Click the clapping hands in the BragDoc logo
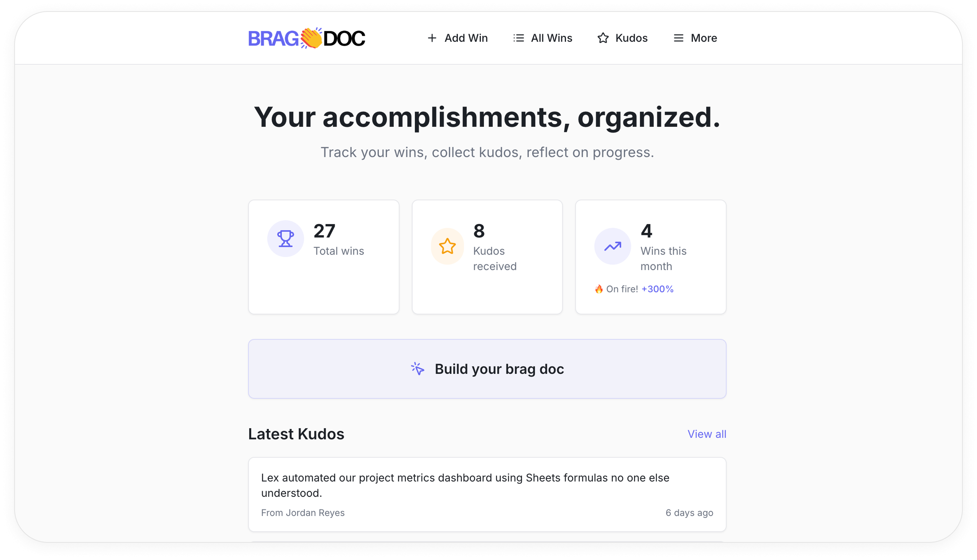Screen dimensions: 977x560 click(311, 38)
